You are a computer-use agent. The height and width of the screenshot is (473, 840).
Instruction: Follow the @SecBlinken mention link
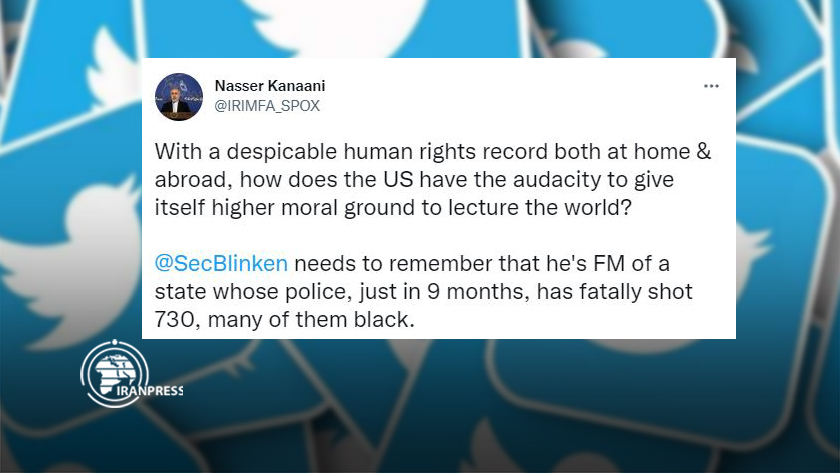(221, 264)
